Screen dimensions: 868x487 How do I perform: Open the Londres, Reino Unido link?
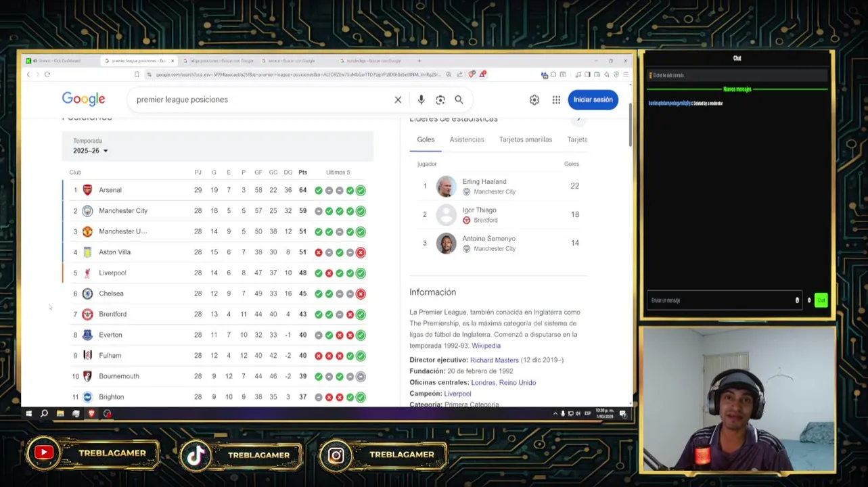(x=503, y=382)
